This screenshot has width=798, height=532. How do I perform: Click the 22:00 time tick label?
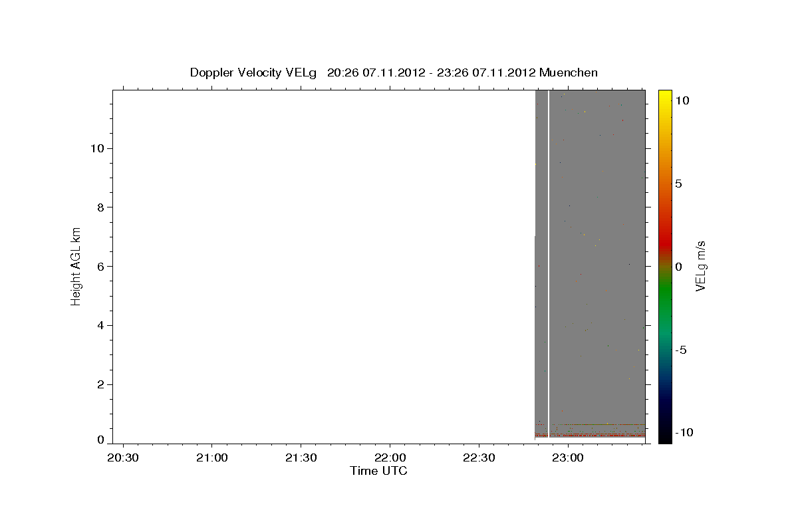point(390,458)
